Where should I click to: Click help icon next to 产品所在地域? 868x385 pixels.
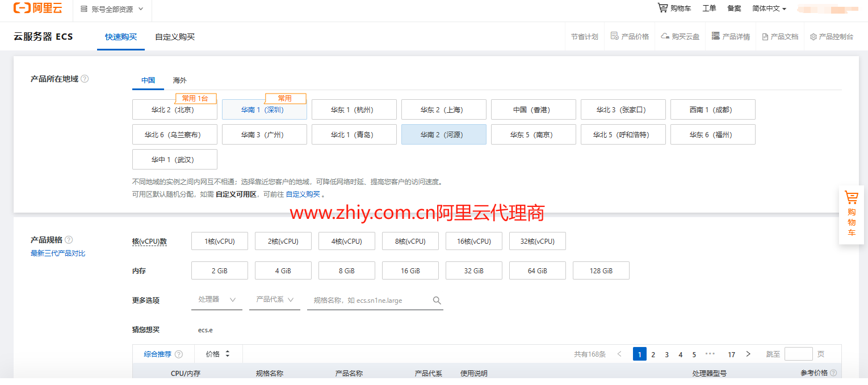click(85, 79)
